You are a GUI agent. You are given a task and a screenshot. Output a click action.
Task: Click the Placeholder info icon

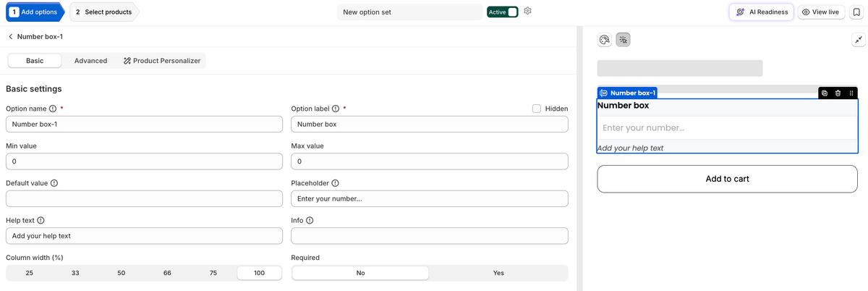tap(335, 183)
